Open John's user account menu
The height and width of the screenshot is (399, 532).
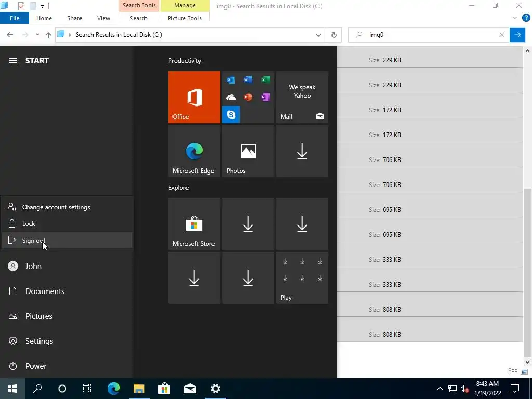pyautogui.click(x=66, y=267)
